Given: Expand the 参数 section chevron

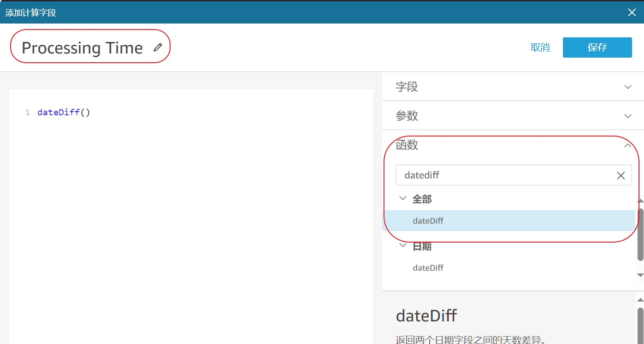Looking at the screenshot, I should [x=627, y=116].
